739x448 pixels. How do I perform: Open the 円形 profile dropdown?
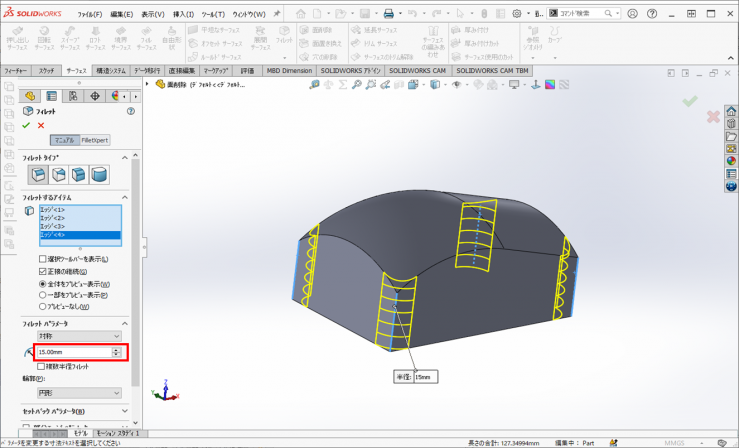coord(78,393)
